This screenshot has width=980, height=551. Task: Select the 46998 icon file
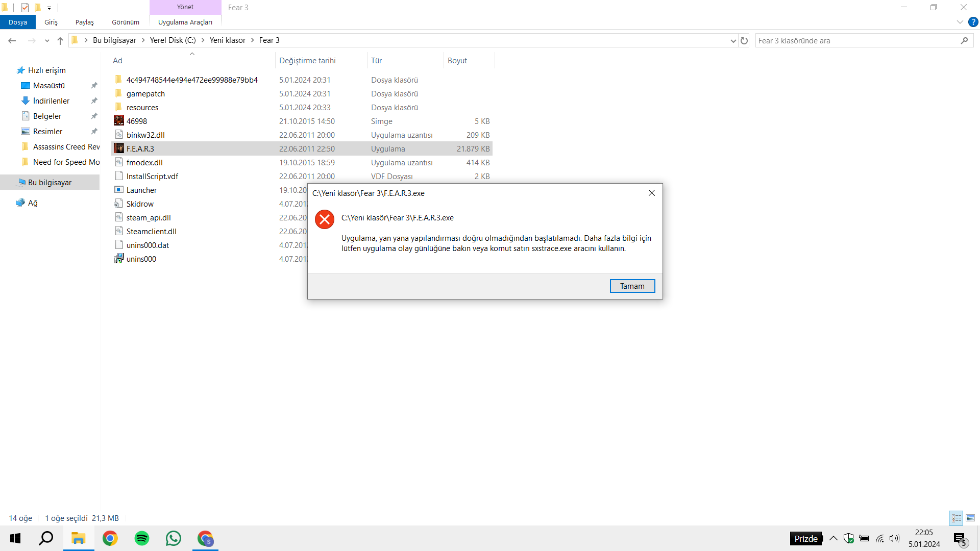[137, 121]
